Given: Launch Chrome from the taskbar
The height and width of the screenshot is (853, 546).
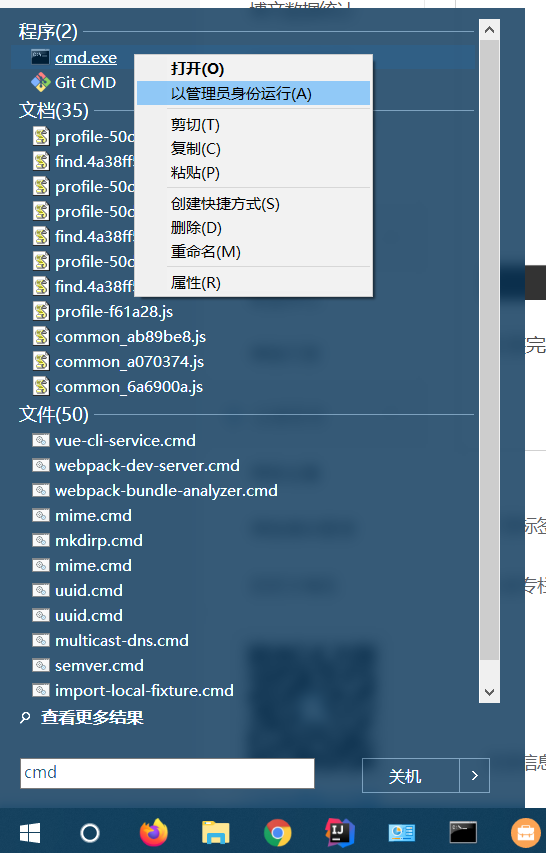Looking at the screenshot, I should point(277,832).
